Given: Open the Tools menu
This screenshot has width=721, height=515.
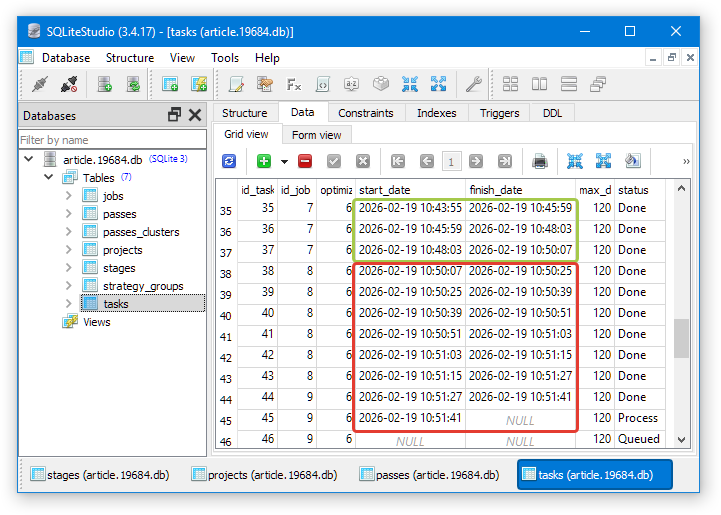Looking at the screenshot, I should [x=225, y=58].
